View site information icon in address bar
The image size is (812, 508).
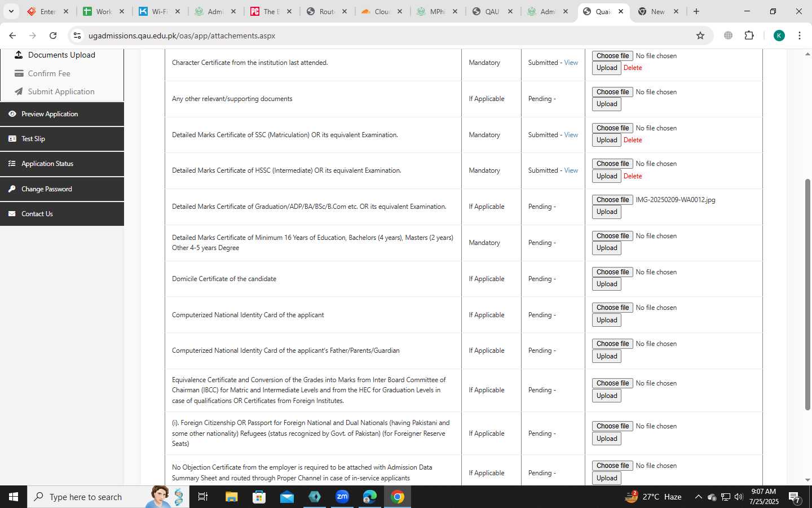pyautogui.click(x=77, y=36)
